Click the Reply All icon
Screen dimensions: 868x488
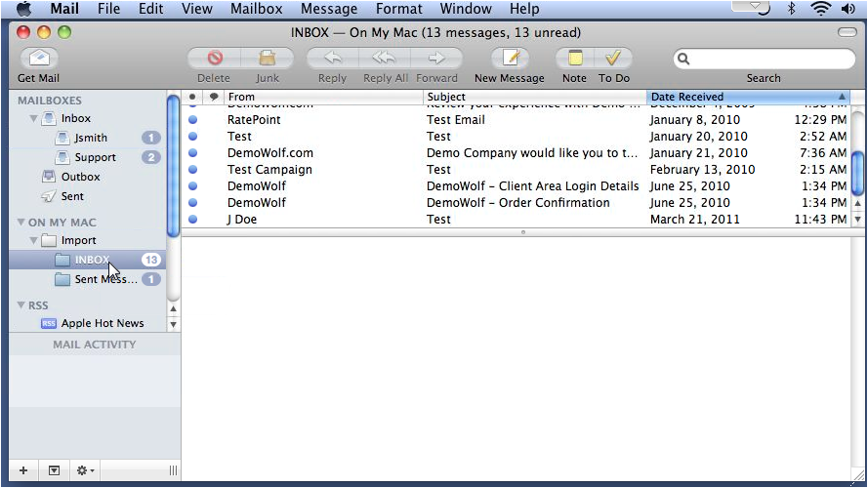tap(384, 58)
